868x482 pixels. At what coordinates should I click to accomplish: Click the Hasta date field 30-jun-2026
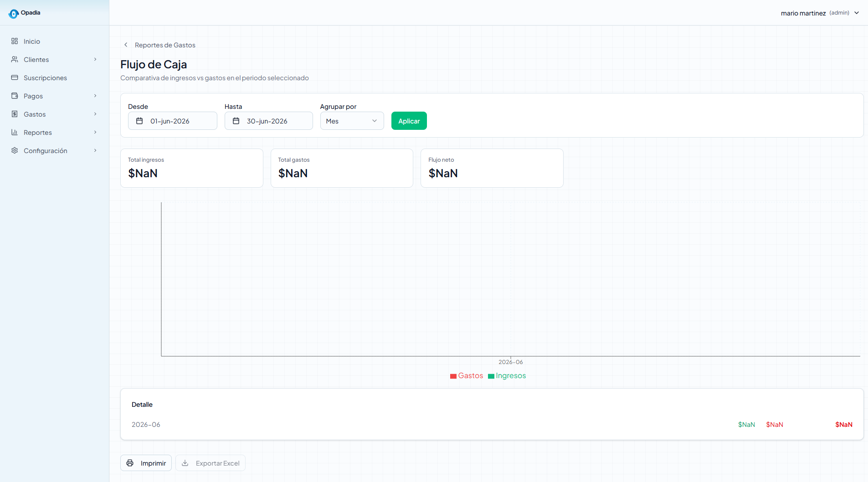[x=268, y=121]
